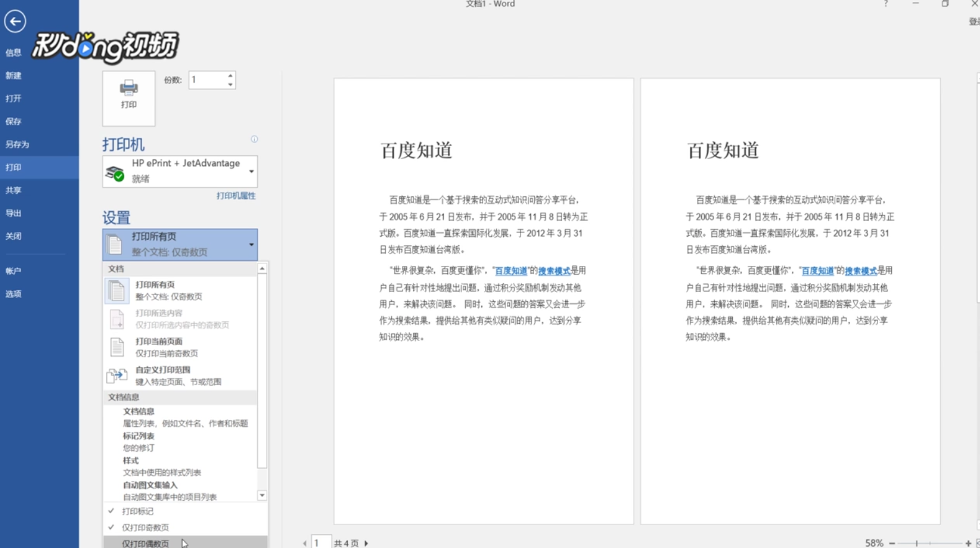Decrease copies count with down arrow
This screenshot has height=548, width=980.
pos(230,84)
